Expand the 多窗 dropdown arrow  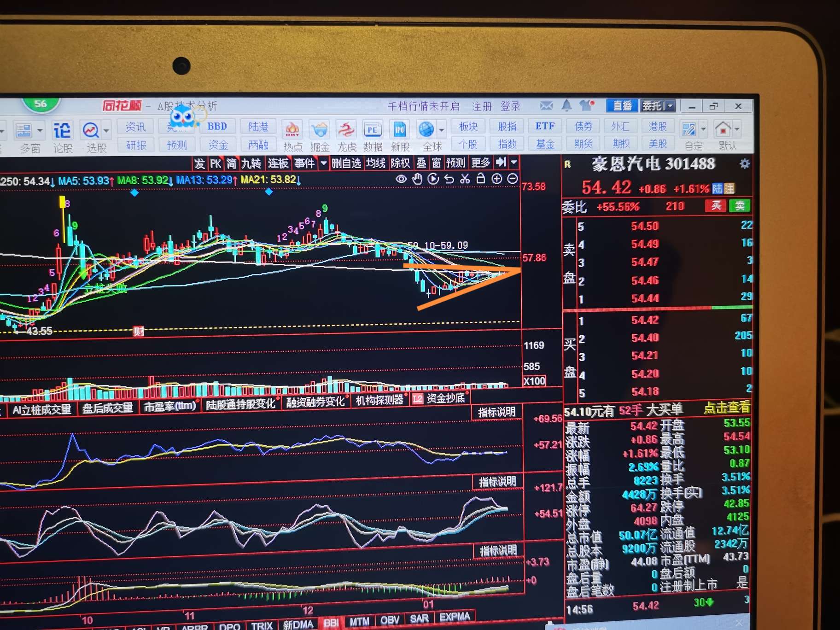point(40,131)
